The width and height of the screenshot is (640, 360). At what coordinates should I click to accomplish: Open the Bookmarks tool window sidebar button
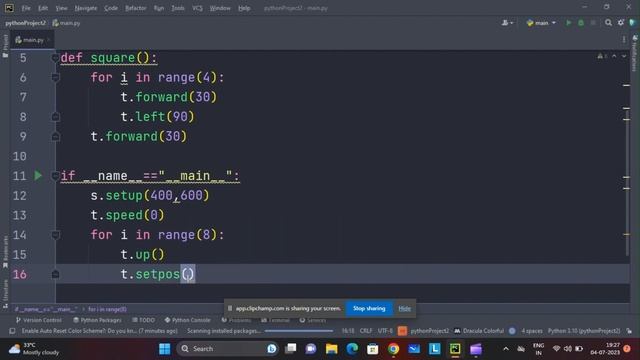[5, 251]
